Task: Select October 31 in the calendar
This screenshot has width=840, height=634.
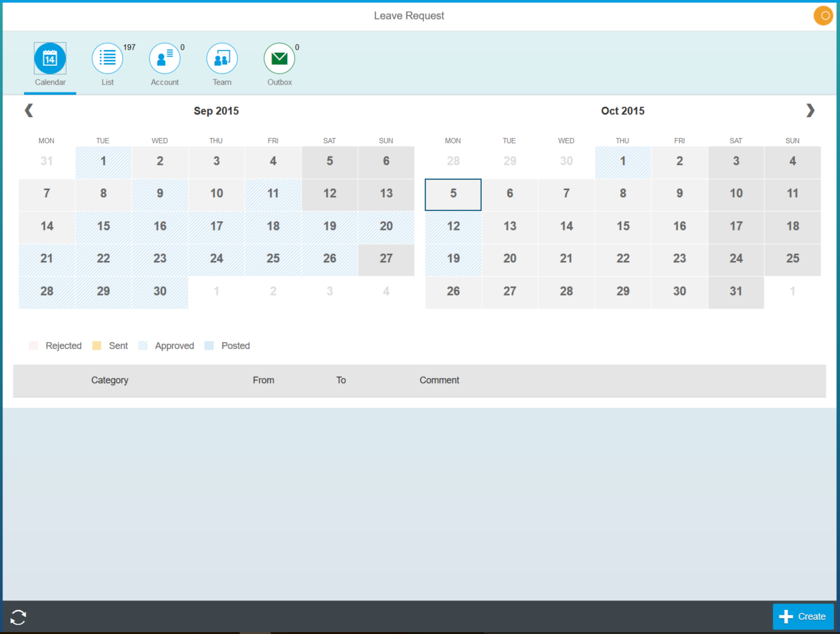Action: click(736, 292)
